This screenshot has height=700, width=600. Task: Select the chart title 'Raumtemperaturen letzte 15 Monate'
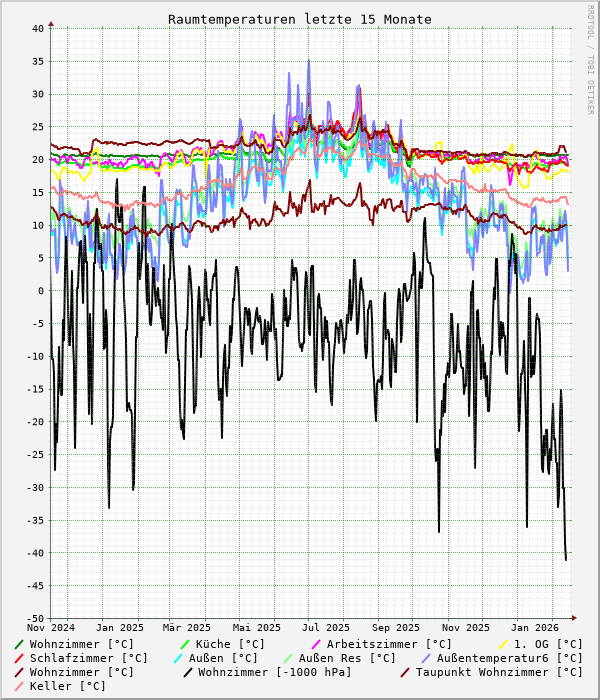click(x=300, y=20)
